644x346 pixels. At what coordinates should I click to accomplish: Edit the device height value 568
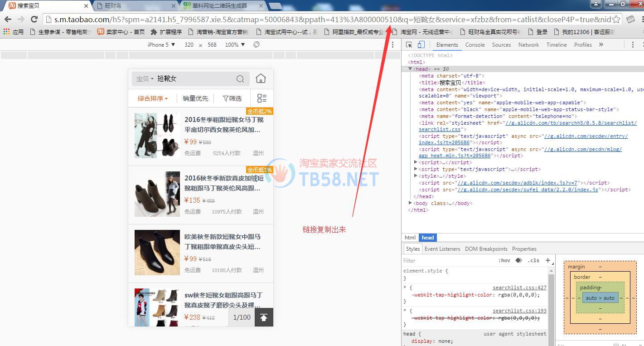pos(212,44)
